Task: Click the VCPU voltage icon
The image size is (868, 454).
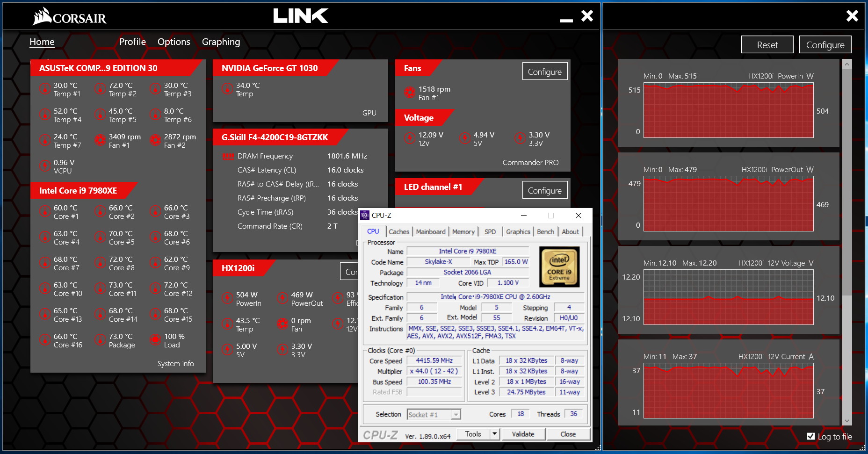Action: click(x=45, y=166)
